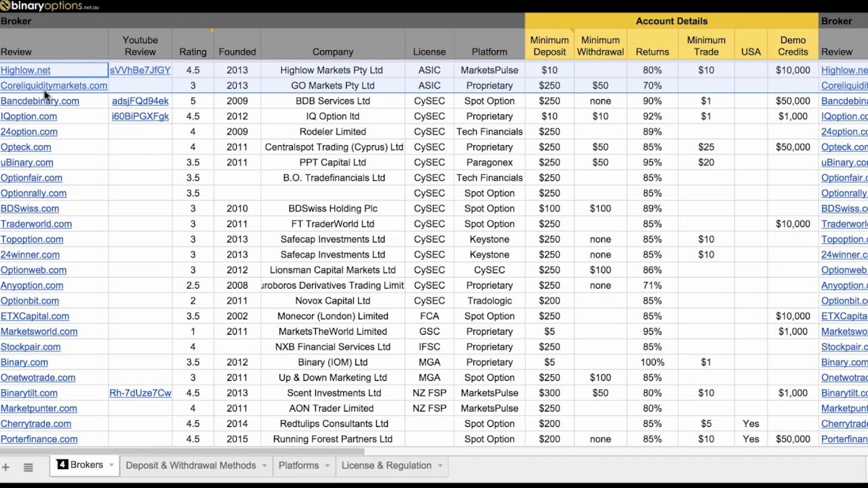Open the Opteck.com link

[26, 147]
